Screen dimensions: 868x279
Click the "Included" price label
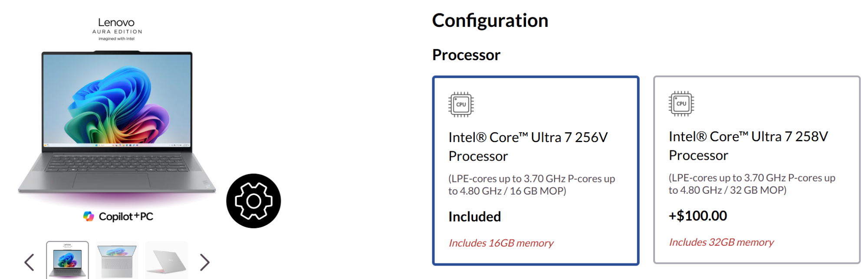474,217
